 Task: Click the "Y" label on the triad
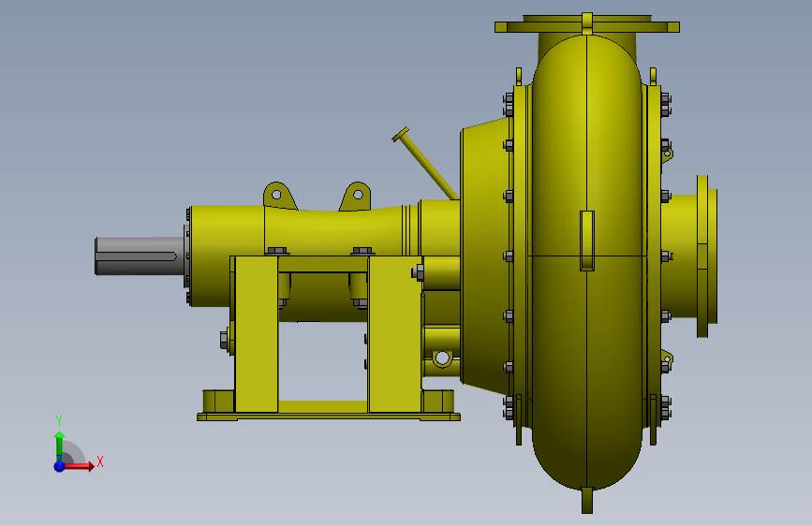point(59,421)
